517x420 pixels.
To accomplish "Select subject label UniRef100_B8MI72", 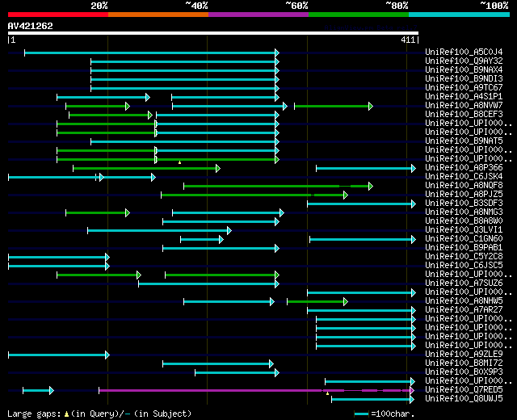I will coord(464,363).
